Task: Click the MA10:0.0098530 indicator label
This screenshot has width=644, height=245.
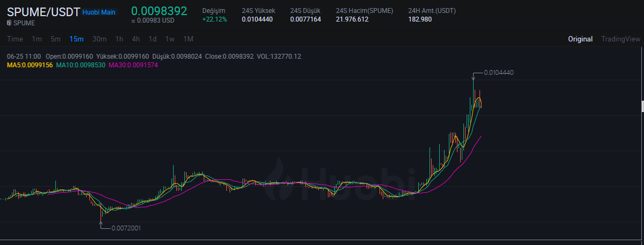Action: 81,65
